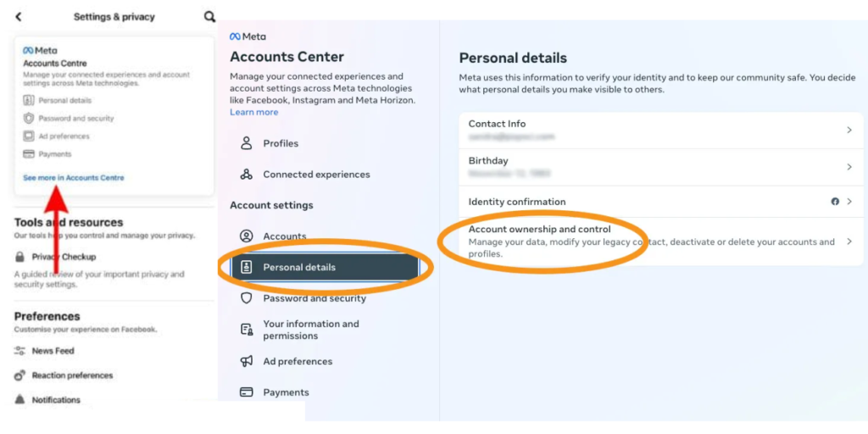Viewport: 868px width, 434px height.
Task: Click See more in Accounts Centre link
Action: click(74, 178)
